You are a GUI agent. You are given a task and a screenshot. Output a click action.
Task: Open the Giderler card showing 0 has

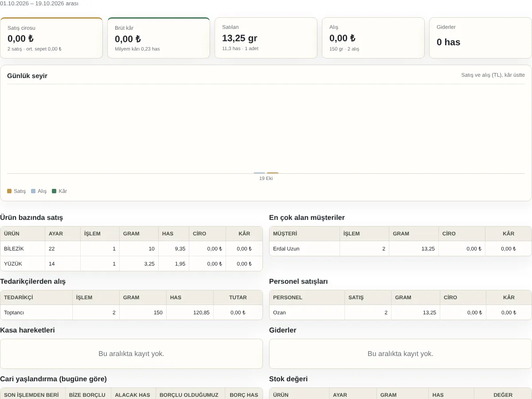(x=481, y=38)
